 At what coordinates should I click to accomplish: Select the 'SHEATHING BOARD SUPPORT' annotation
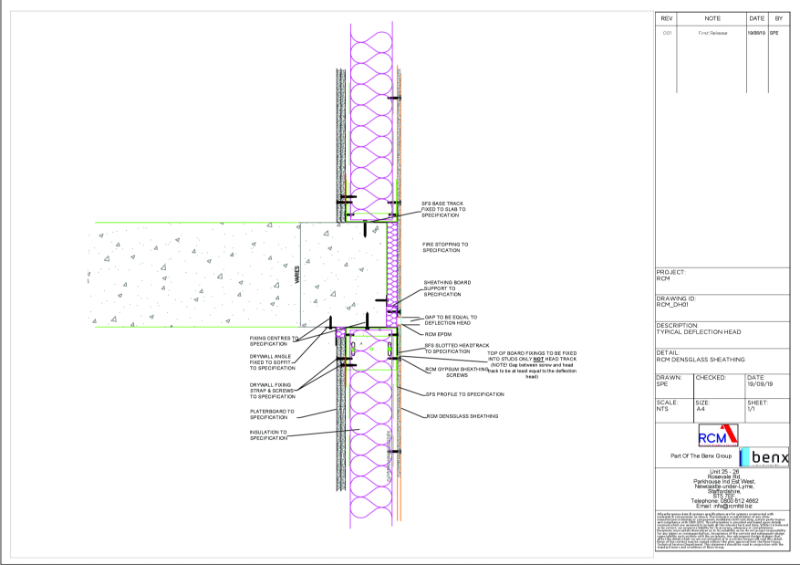pyautogui.click(x=444, y=288)
